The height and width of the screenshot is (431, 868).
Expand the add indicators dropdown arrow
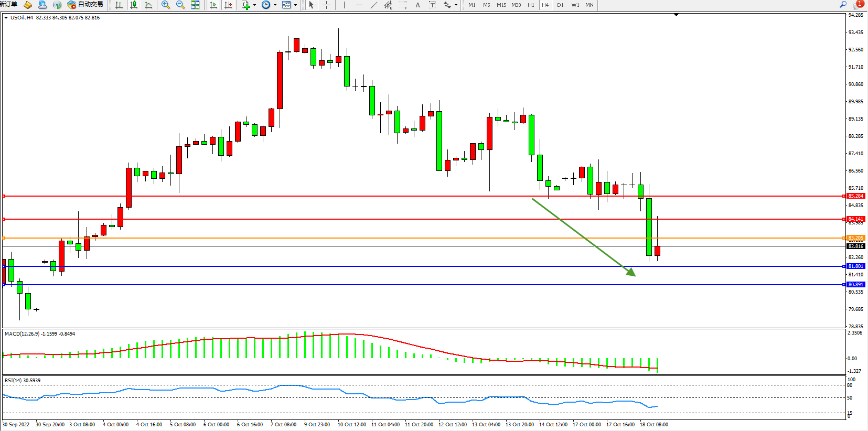pos(254,5)
